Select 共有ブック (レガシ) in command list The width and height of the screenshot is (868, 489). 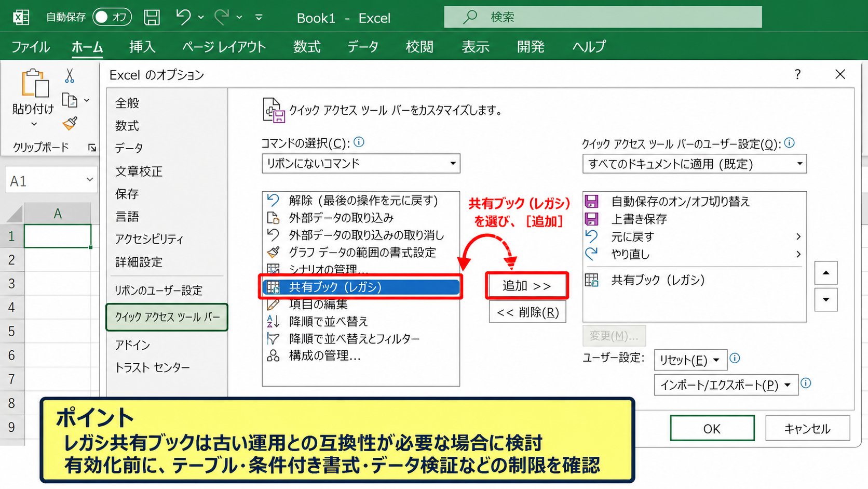coord(361,287)
